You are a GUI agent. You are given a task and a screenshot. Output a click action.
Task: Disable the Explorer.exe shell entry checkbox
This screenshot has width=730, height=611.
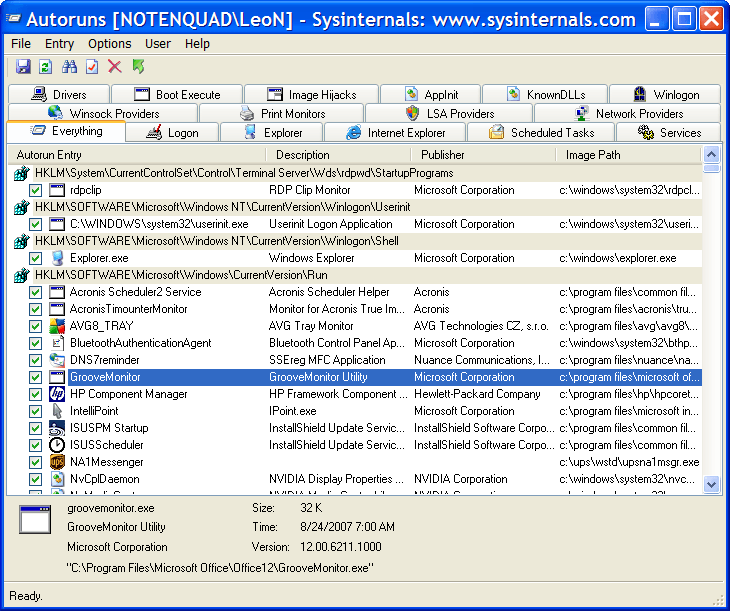pyautogui.click(x=35, y=258)
